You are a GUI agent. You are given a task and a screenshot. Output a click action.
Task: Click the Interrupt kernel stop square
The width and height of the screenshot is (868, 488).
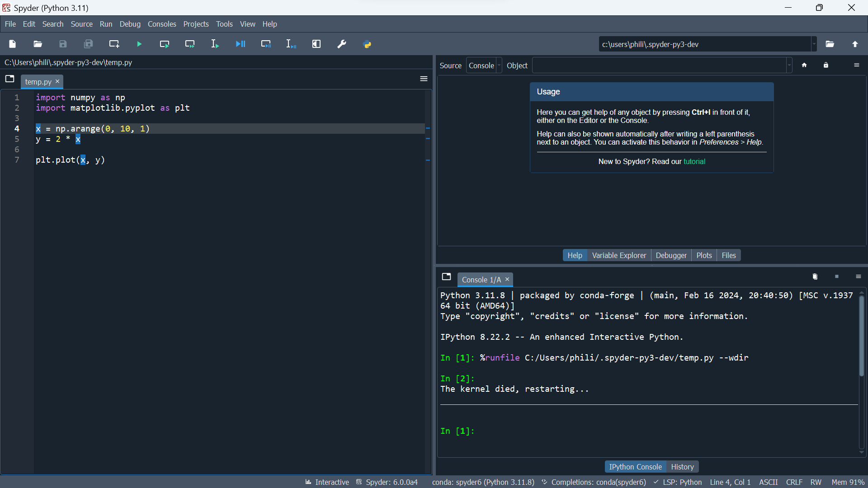(x=837, y=277)
